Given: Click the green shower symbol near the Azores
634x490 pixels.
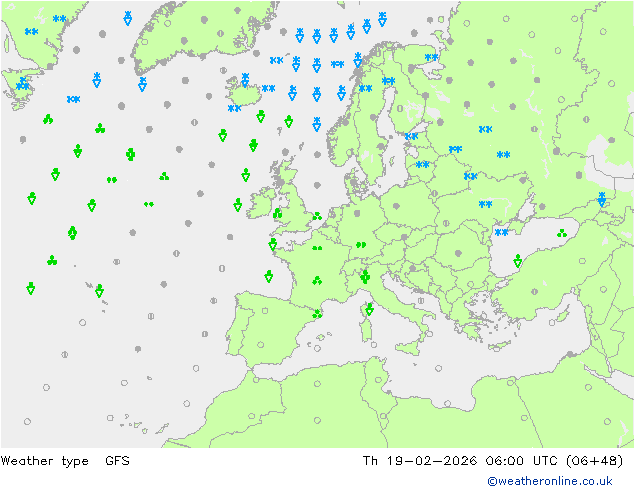Looking at the screenshot, I should pos(99,290).
